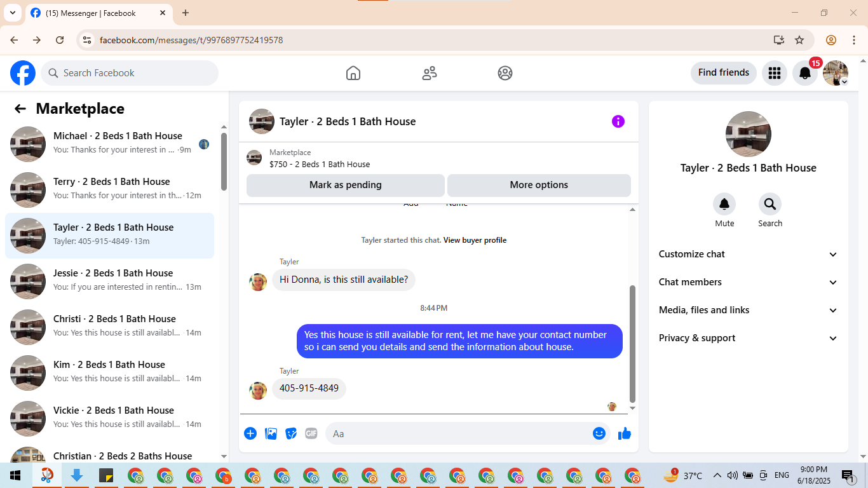View site information icon in address bar

[x=88, y=40]
